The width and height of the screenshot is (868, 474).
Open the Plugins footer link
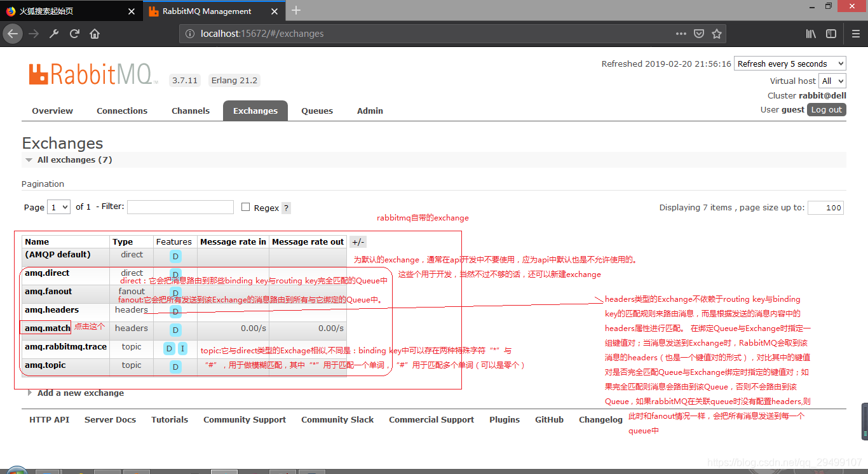pyautogui.click(x=505, y=419)
